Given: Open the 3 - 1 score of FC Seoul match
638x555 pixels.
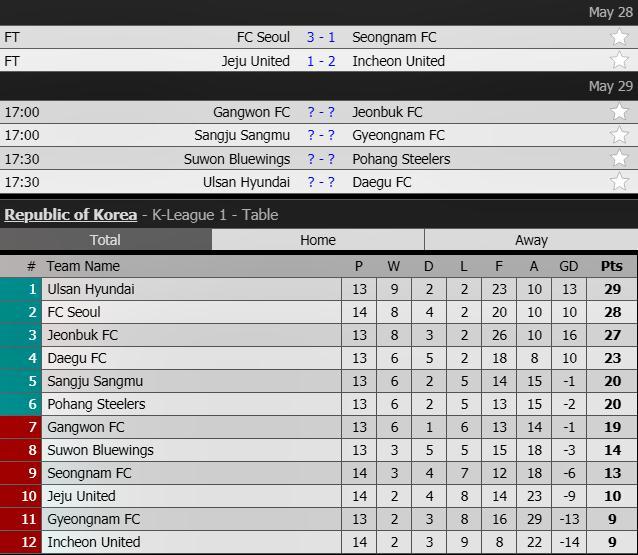Looking at the screenshot, I should click(x=321, y=37).
